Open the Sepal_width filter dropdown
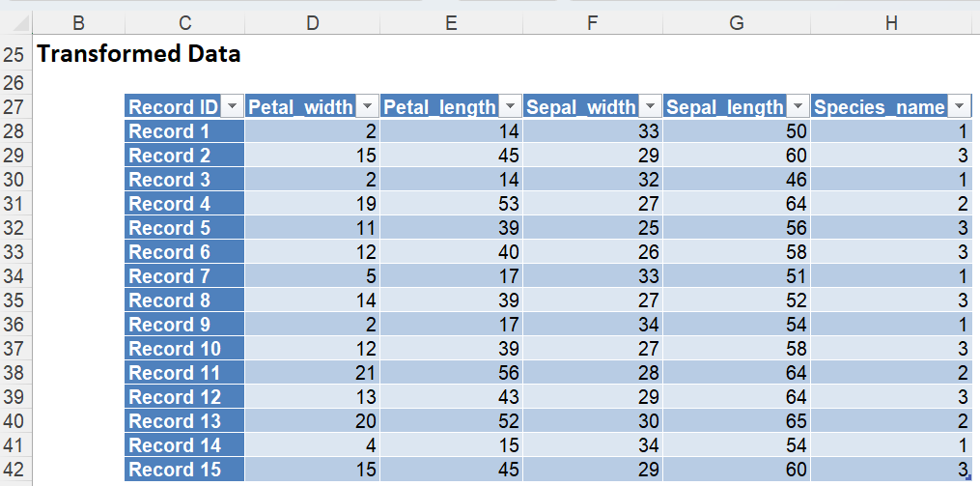This screenshot has width=980, height=486. point(651,107)
